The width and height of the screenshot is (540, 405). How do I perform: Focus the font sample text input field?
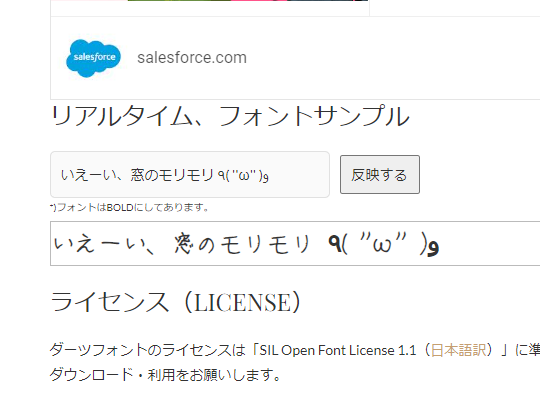coord(190,175)
